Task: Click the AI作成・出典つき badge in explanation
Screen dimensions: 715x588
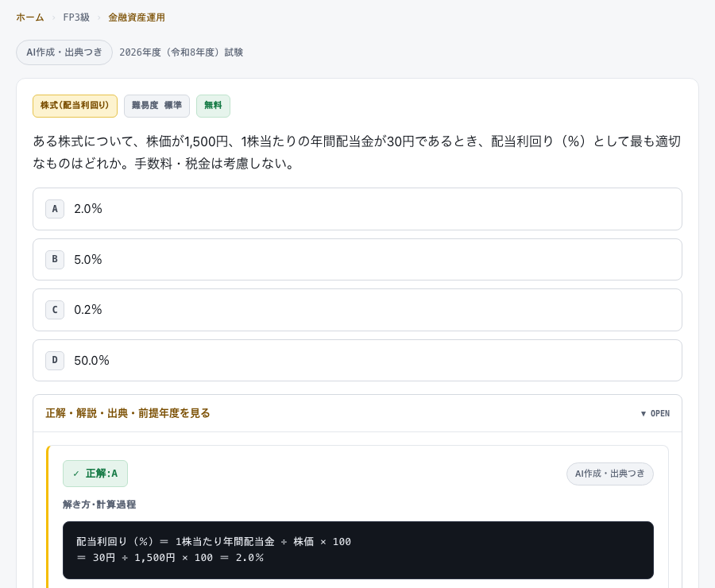Action: click(609, 474)
